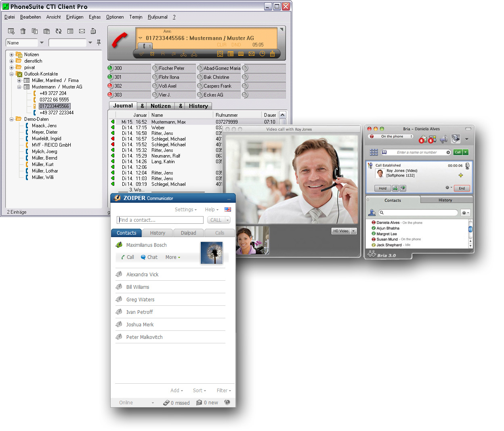Click the Bria add contact icon
Viewport: 504px width, 431px height.
[372, 212]
